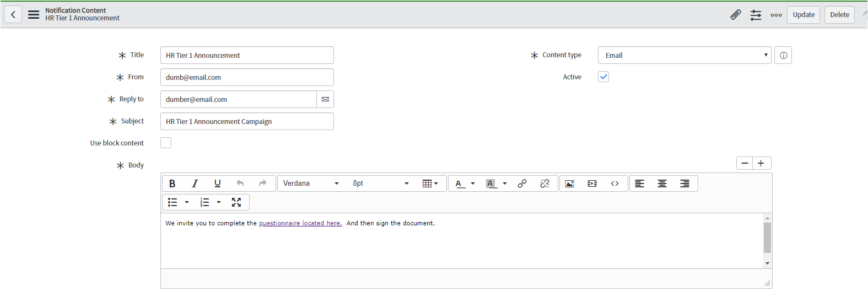Click the 'Notification Content' header title
Screen dimensions: 868x297
point(76,10)
